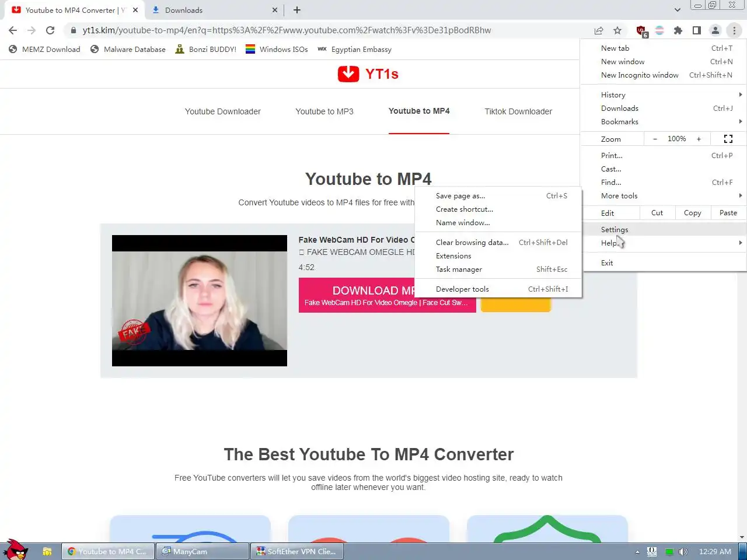Screen dimensions: 747x560
Task: Go to Youtube Downloader page tab
Action: [223, 111]
